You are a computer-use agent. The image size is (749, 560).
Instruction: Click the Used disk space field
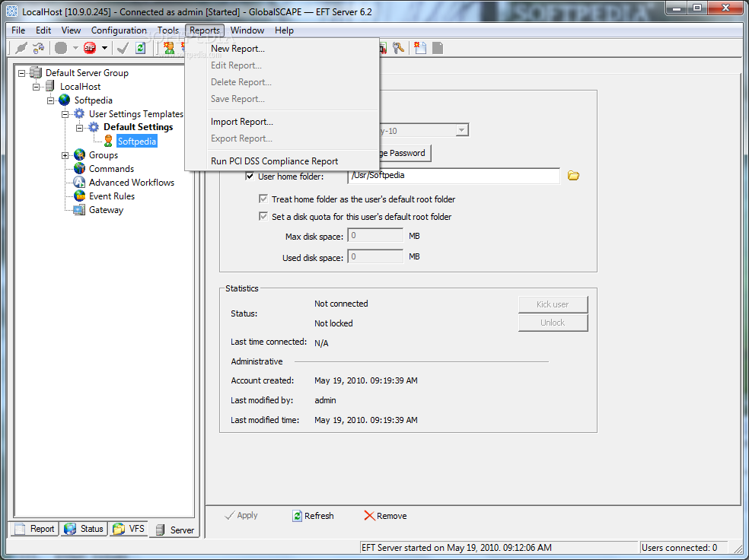coord(375,257)
